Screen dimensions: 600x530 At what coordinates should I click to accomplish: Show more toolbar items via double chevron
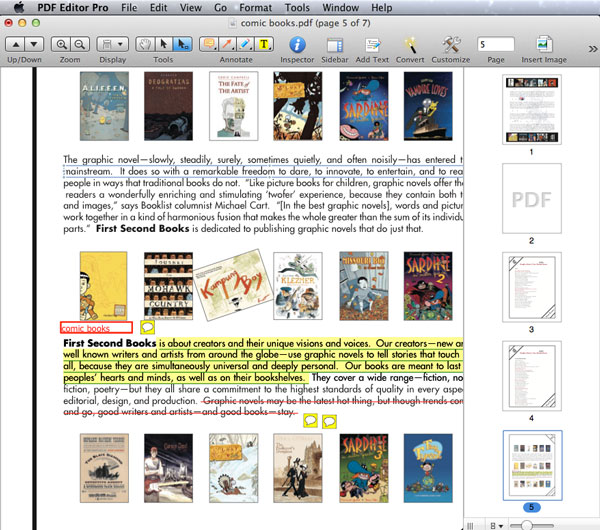click(593, 49)
